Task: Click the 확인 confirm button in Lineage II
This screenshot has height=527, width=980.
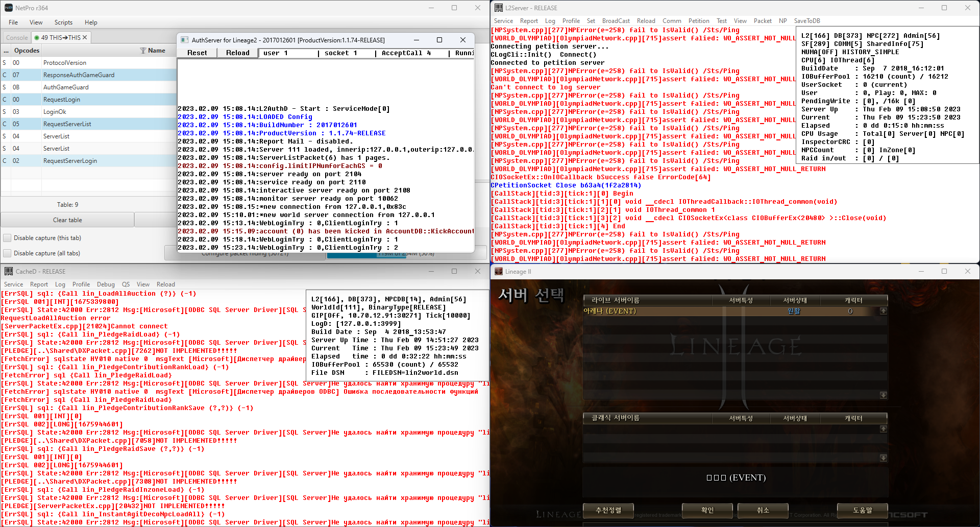Action: [x=707, y=510]
